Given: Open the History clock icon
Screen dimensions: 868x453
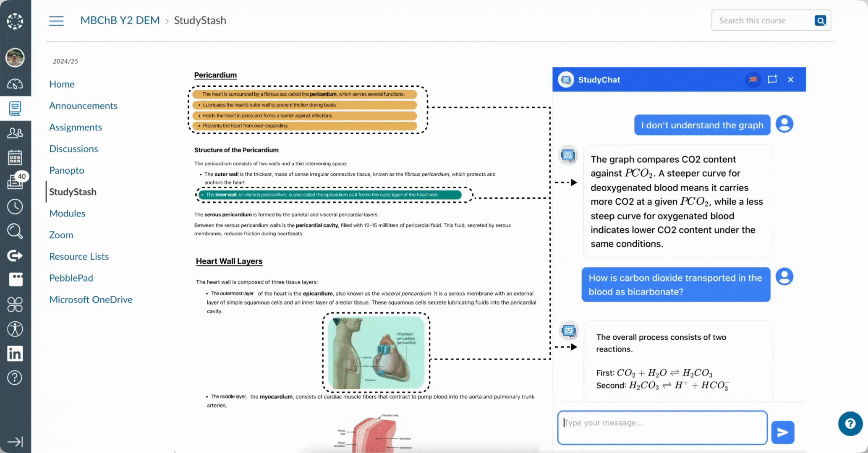Looking at the screenshot, I should click(16, 206).
